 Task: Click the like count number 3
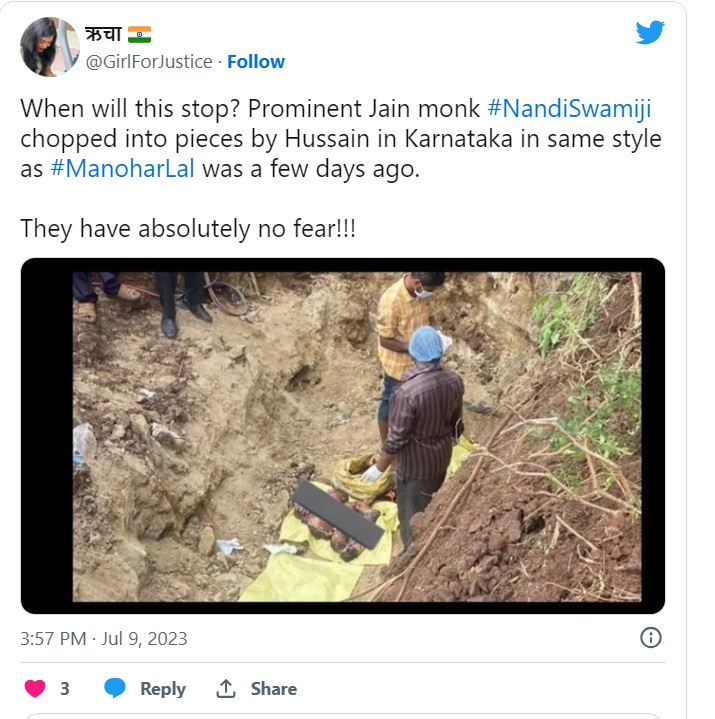(x=65, y=689)
